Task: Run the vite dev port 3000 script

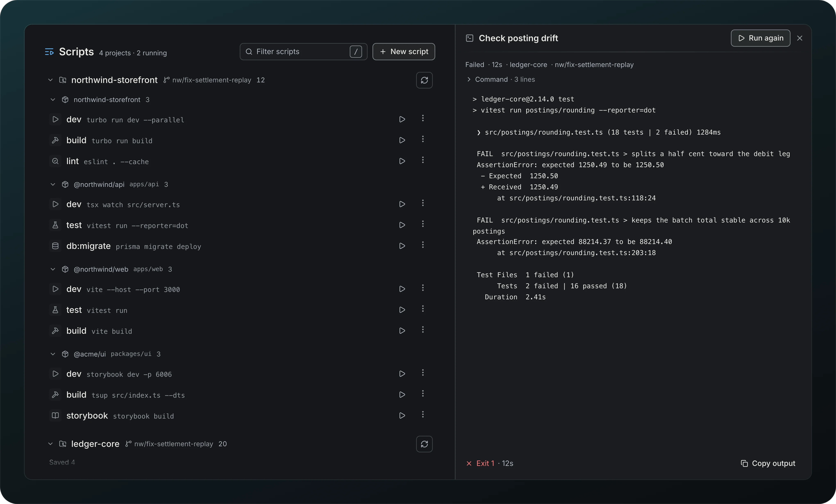Action: (x=402, y=289)
